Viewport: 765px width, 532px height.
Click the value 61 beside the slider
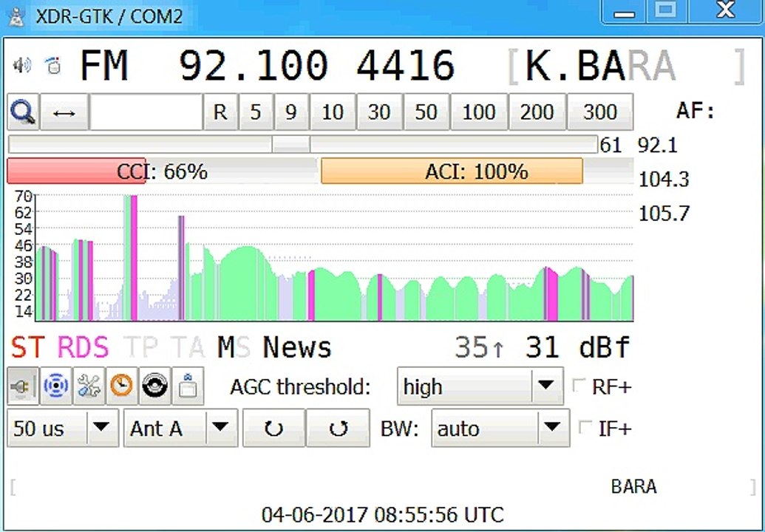611,146
